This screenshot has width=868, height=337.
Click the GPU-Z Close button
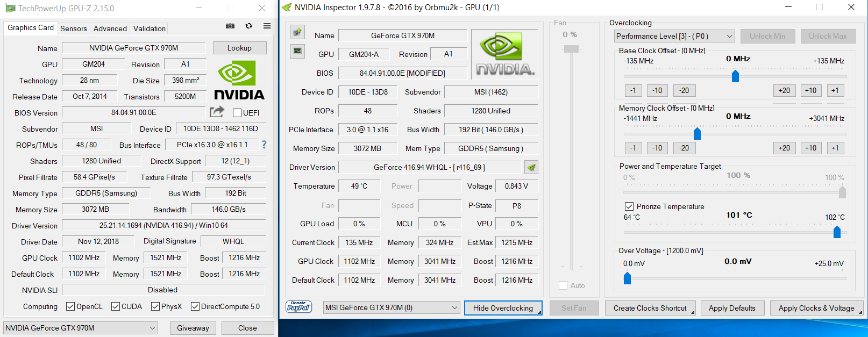(247, 328)
